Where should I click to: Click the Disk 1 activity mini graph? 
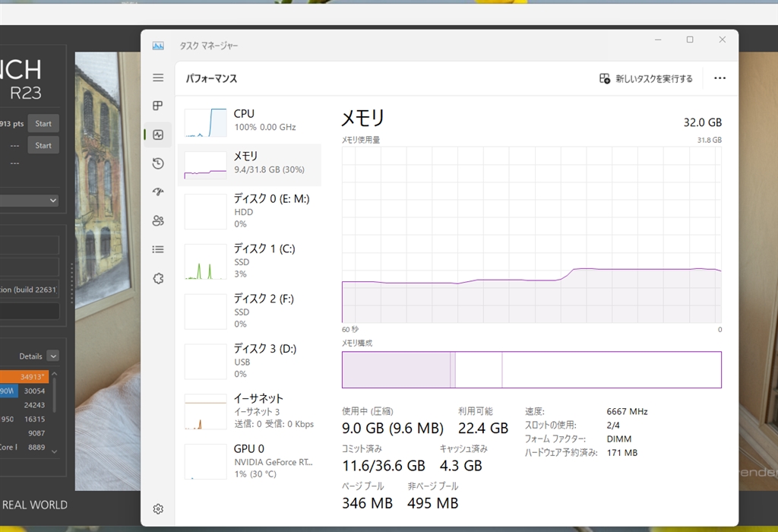(x=205, y=261)
